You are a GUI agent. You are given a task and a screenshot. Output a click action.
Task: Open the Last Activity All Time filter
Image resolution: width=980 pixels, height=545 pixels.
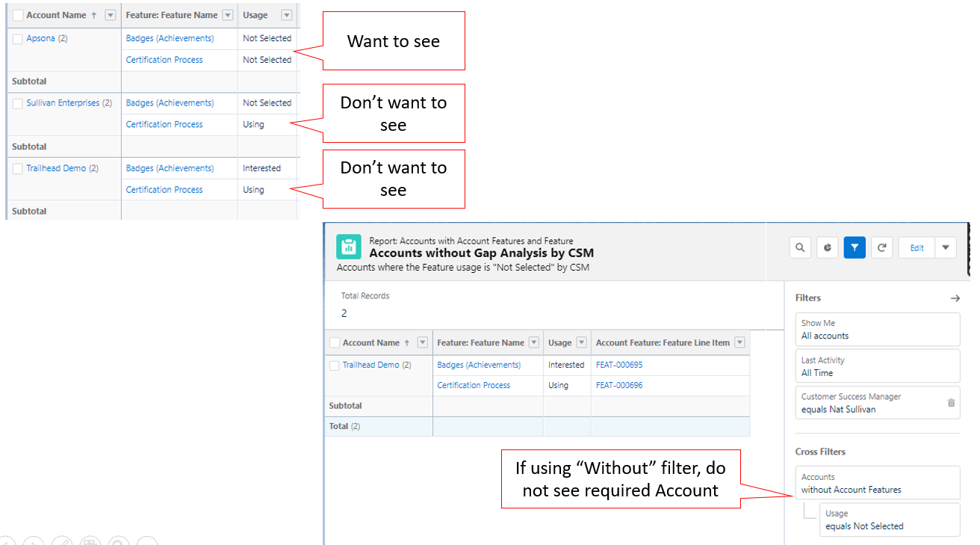coord(877,366)
